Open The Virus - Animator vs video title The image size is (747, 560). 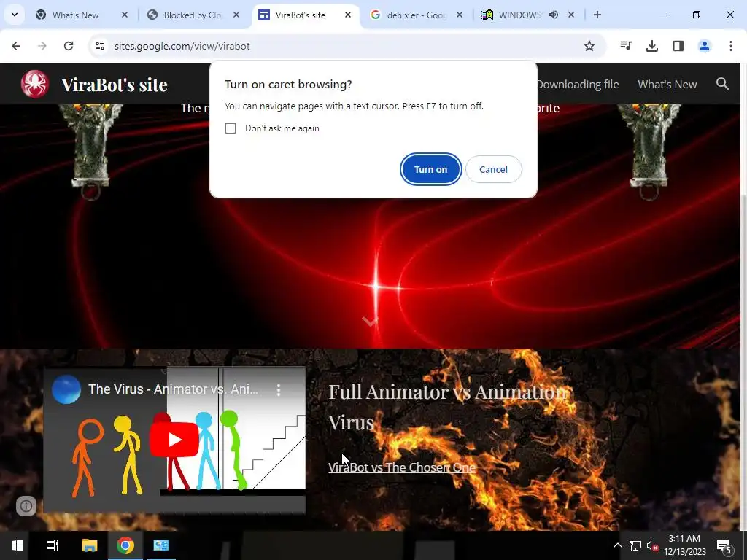click(x=173, y=389)
